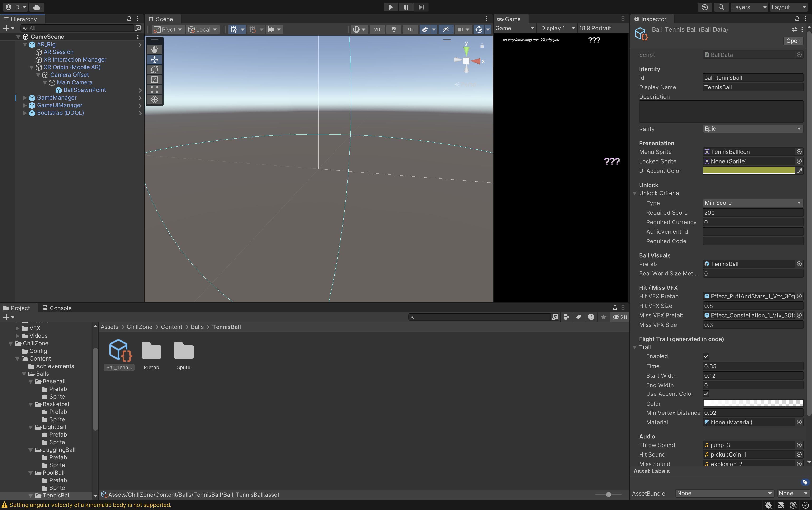Toggle scene lighting
Screen dimensions: 812x510
pos(393,29)
